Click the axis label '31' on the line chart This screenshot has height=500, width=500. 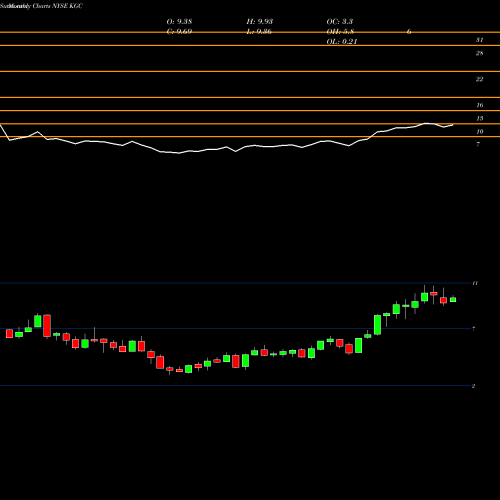pyautogui.click(x=479, y=40)
